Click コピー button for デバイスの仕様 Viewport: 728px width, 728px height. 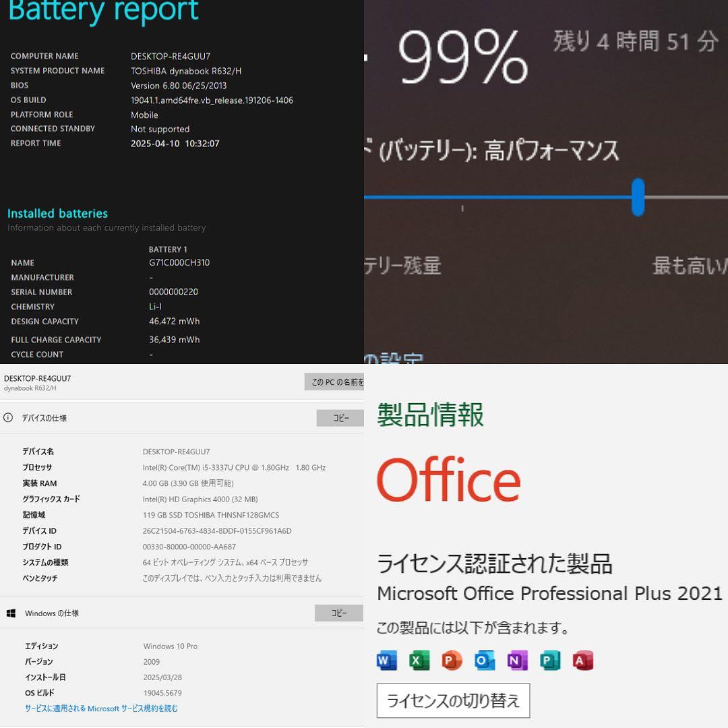pos(340,418)
